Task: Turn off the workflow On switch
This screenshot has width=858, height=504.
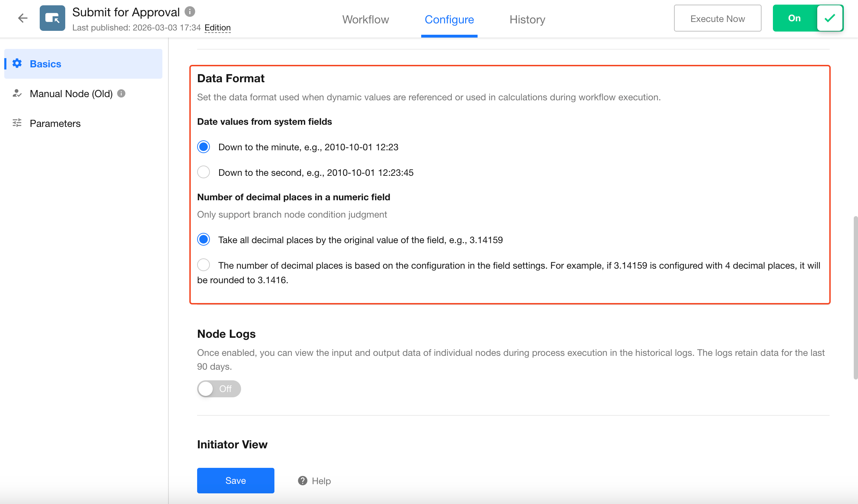Action: click(x=808, y=18)
